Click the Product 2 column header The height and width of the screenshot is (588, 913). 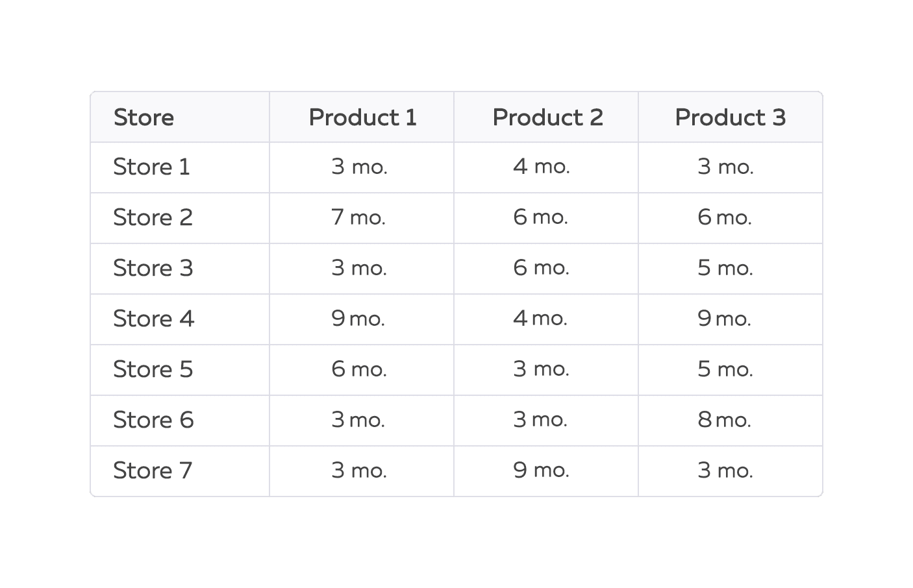click(547, 117)
